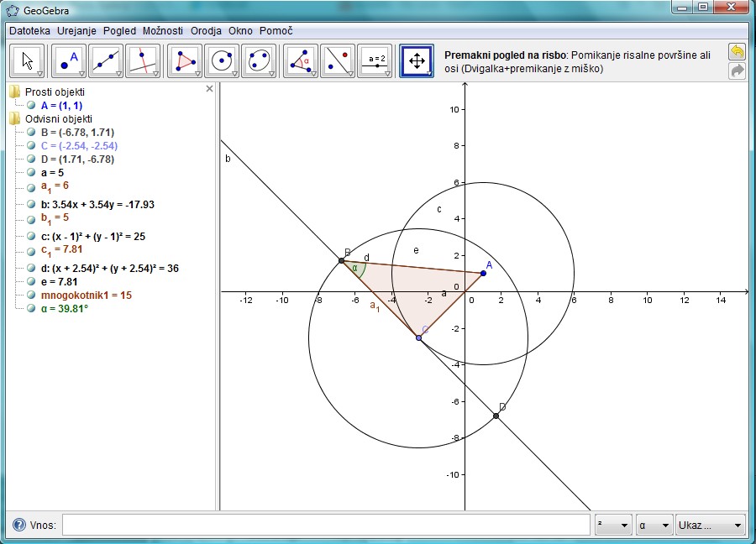Toggle visibility bullet of point A

click(x=31, y=106)
